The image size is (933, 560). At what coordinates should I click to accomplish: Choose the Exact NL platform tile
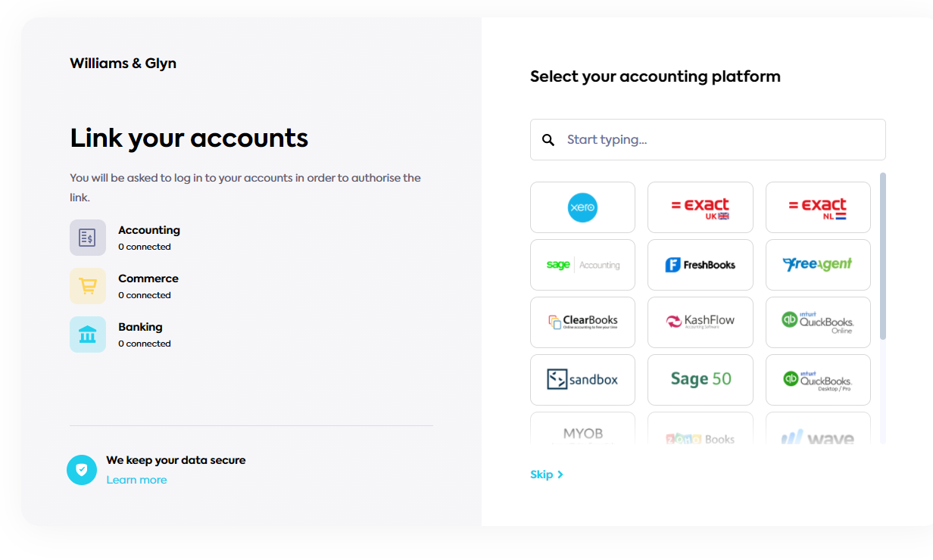coord(818,207)
